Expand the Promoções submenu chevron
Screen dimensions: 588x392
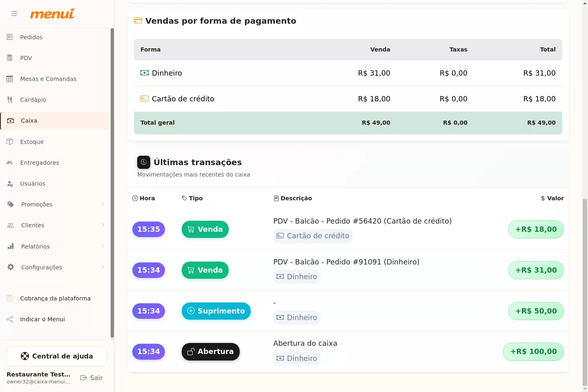pos(103,204)
